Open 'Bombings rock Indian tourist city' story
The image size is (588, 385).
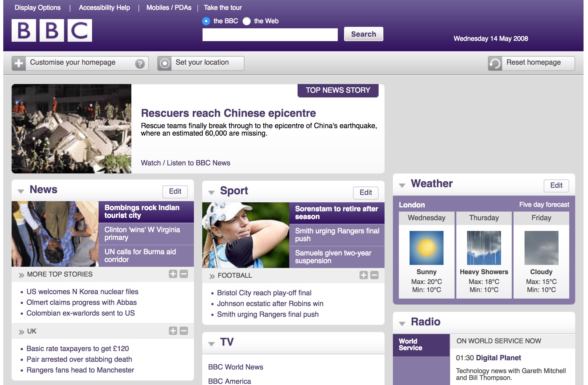[146, 212]
